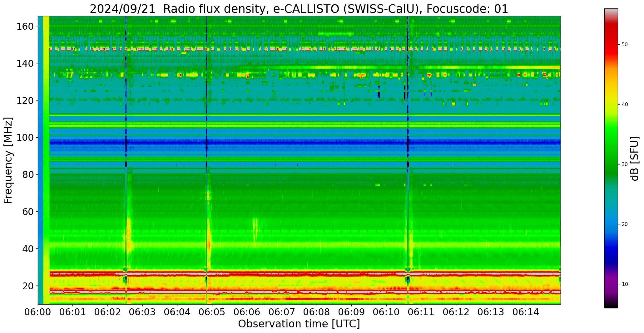Click the 06:07 time tick label
This screenshot has width=644, height=333.
pos(282,312)
